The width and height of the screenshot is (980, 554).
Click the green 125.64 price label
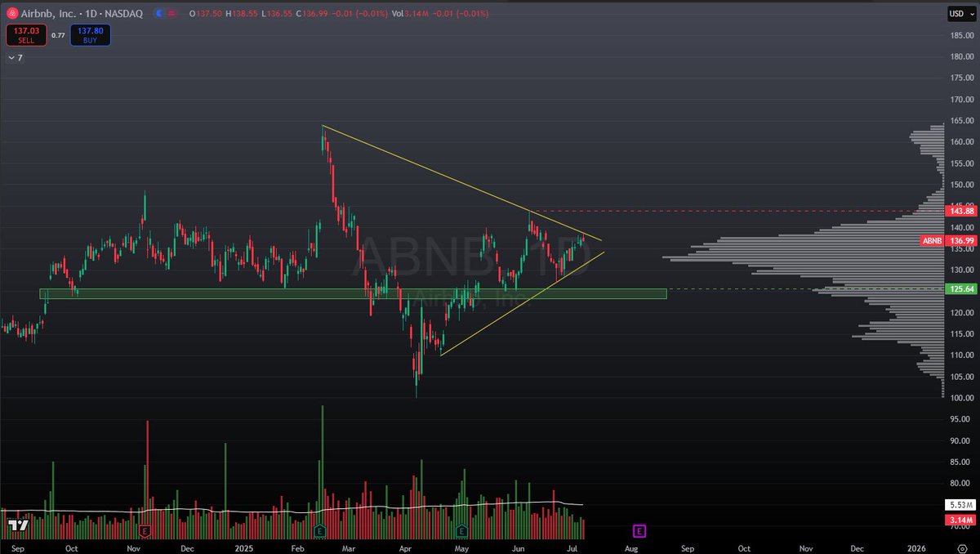tap(960, 289)
